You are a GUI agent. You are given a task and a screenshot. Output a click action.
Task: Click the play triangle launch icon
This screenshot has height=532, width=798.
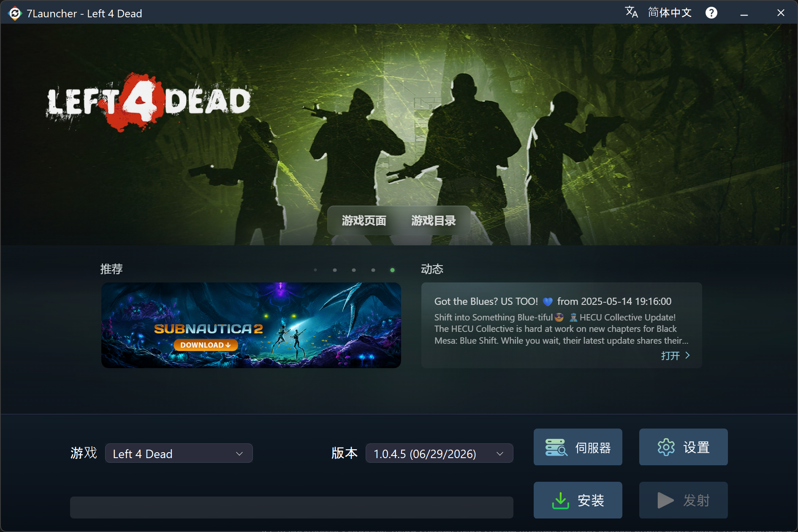click(665, 501)
